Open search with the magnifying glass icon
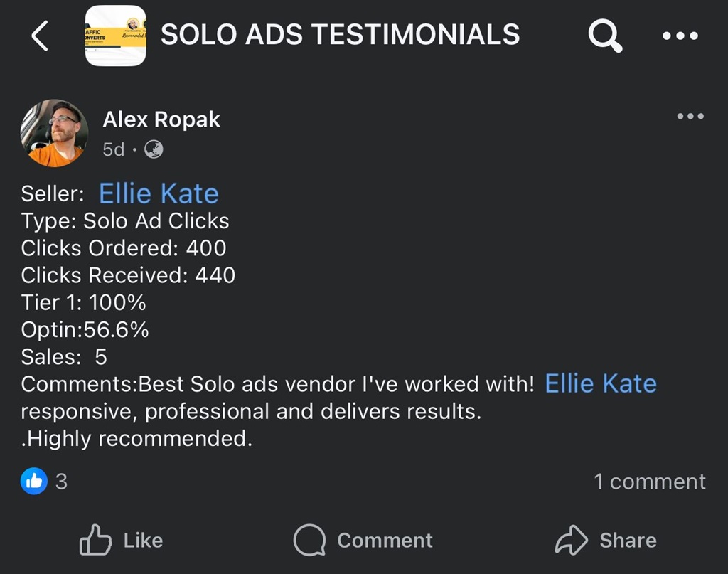 pos(605,35)
